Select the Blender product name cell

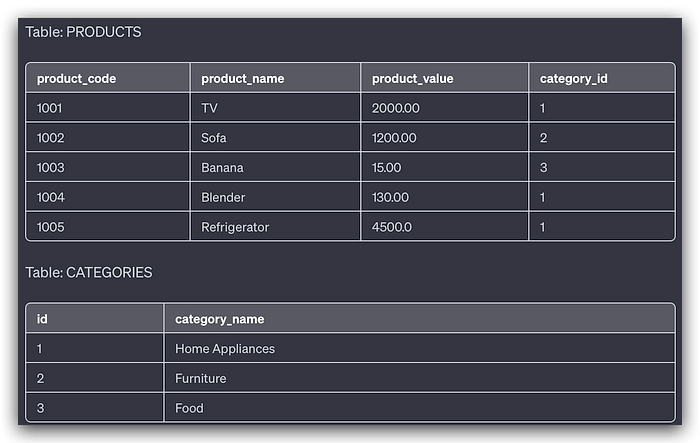point(223,198)
